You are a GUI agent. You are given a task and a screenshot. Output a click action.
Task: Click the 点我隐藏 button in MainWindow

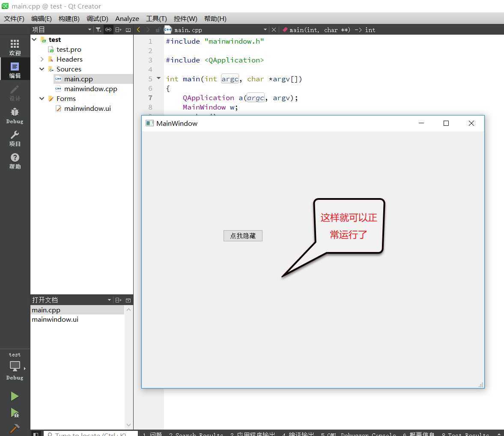click(243, 236)
